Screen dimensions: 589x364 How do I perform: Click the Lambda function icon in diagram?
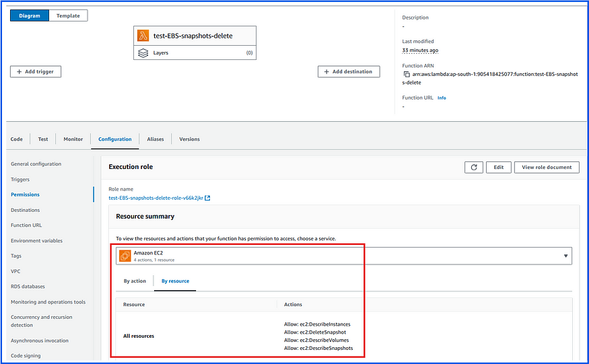point(143,36)
